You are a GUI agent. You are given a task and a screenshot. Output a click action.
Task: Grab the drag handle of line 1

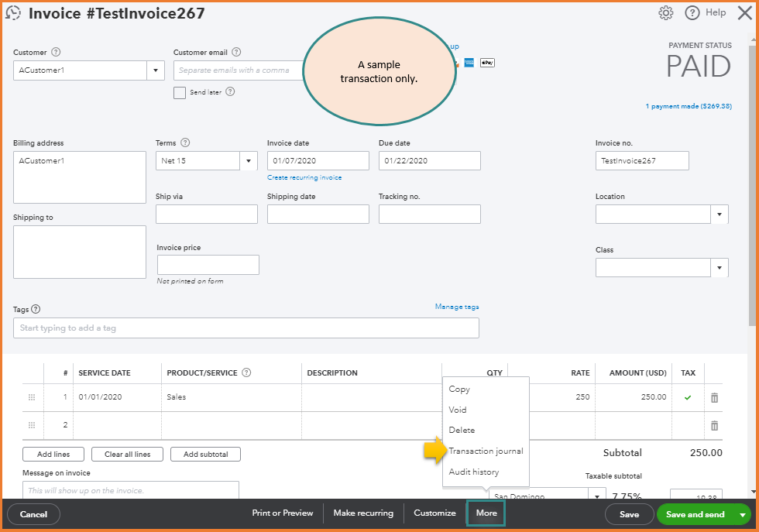click(32, 397)
